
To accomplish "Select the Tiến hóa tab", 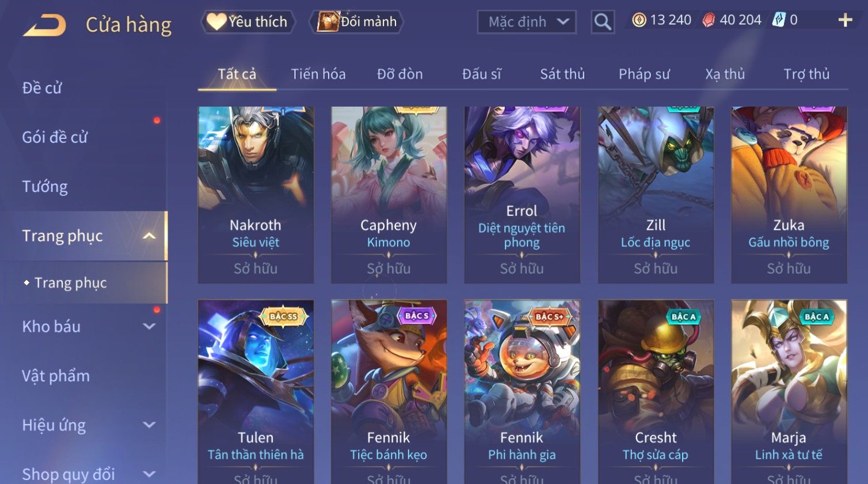I will (x=318, y=74).
